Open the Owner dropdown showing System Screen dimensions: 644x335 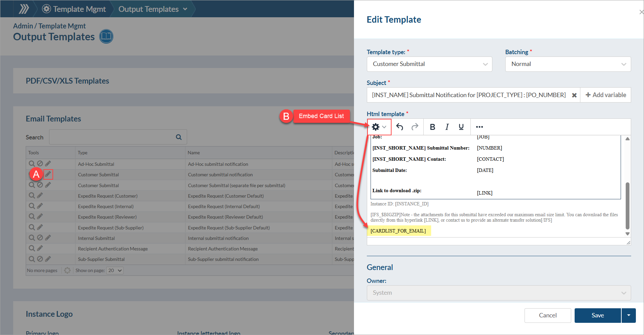(499, 293)
